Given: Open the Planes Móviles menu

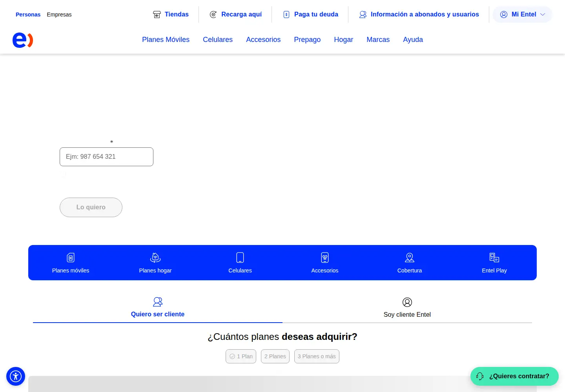Looking at the screenshot, I should click(x=166, y=40).
